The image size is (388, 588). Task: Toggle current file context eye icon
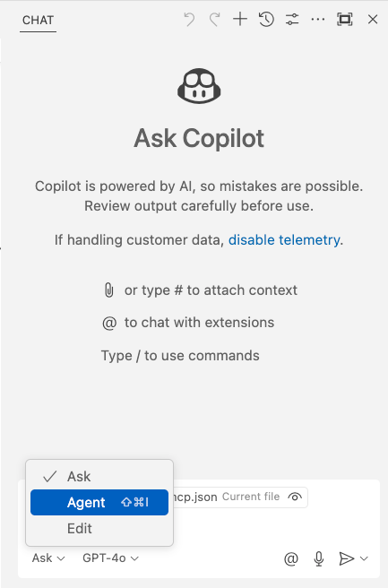(x=295, y=497)
